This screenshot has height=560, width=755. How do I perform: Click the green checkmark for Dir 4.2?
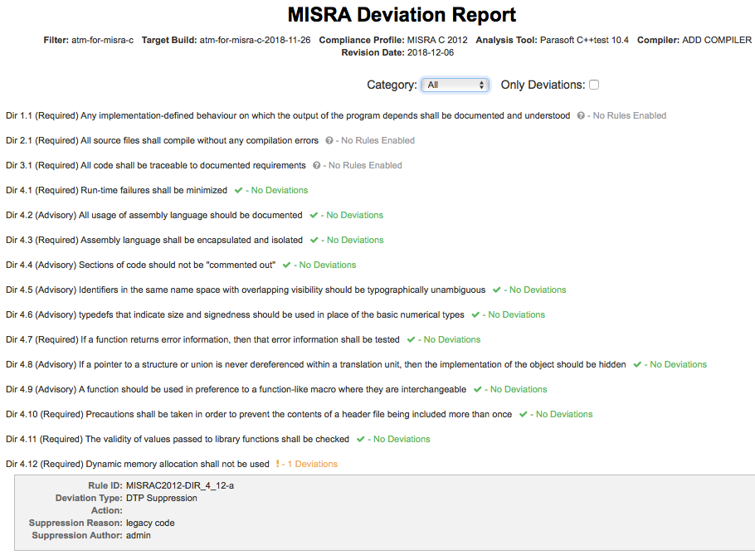point(314,215)
